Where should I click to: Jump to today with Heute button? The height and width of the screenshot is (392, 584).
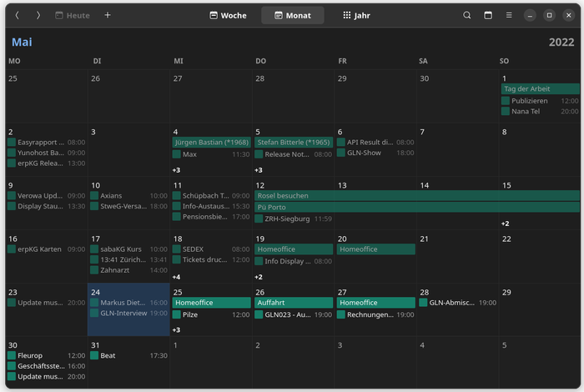73,15
